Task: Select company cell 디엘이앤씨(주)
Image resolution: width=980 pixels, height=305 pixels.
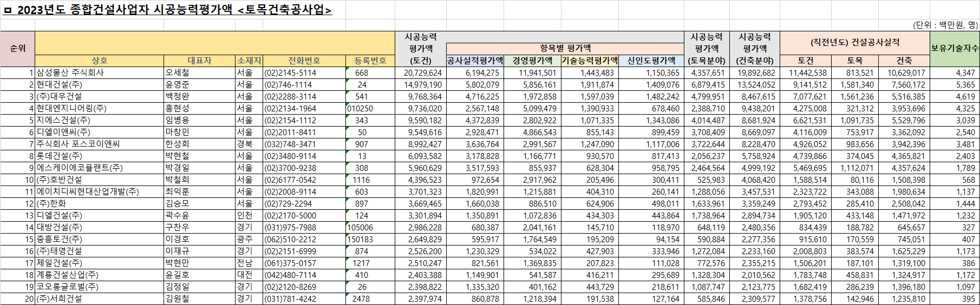Action: (100, 132)
